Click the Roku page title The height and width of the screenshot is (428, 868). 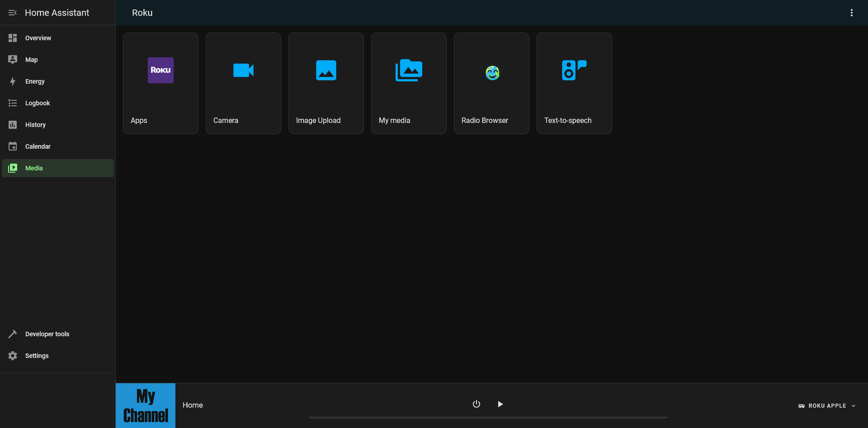[x=142, y=13]
